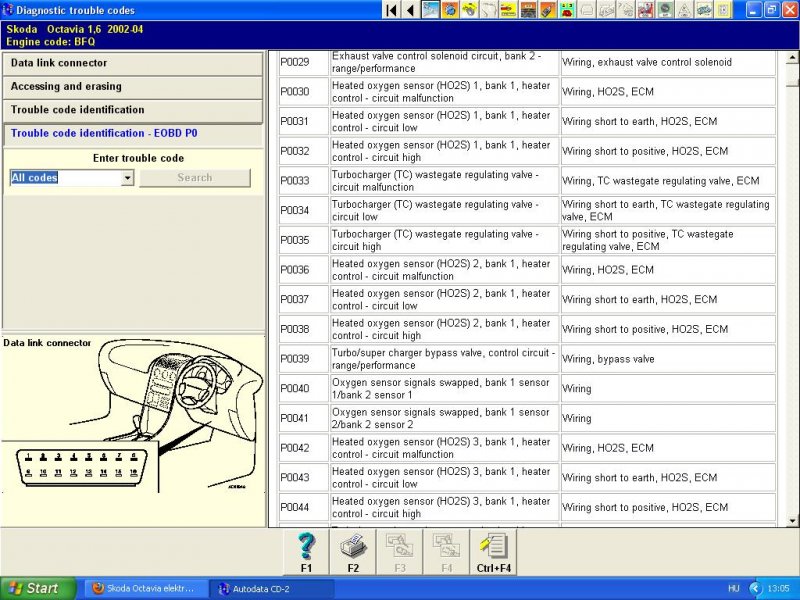800x600 pixels.
Task: Click the blue car silhouette toolbar icon
Action: tap(704, 10)
